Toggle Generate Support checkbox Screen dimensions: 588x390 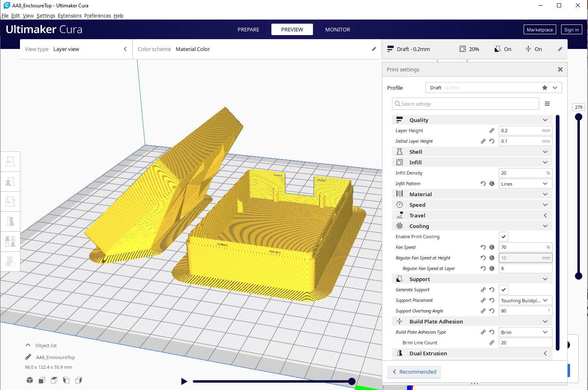504,290
